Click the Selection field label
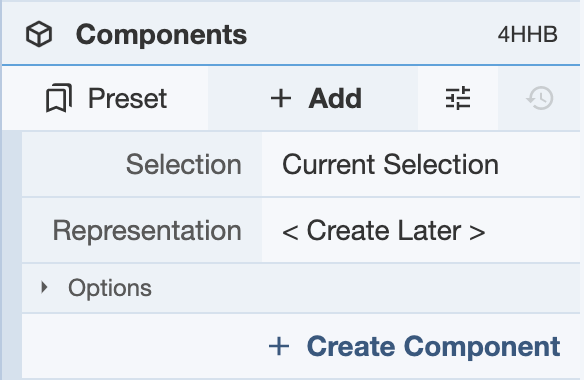Image resolution: width=584 pixels, height=380 pixels. point(184,164)
